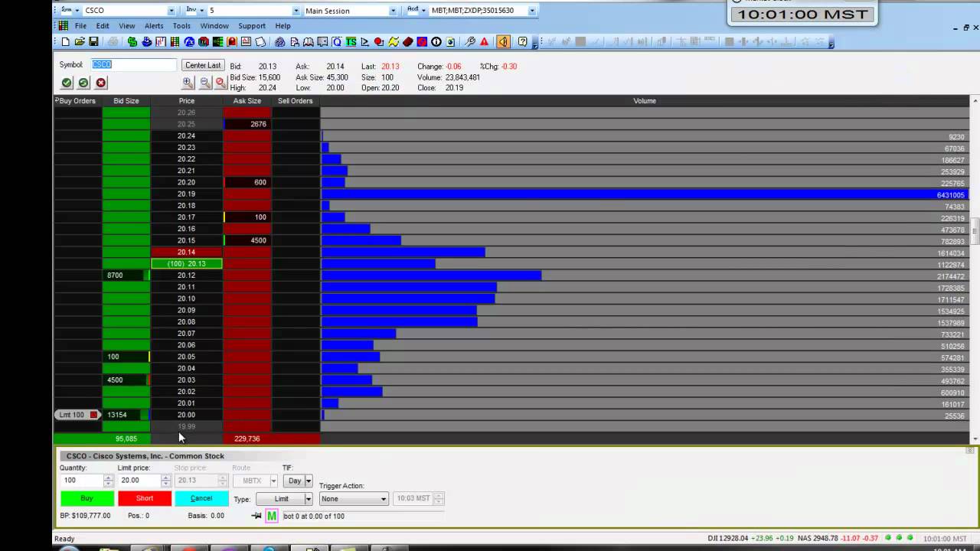
Task: Open the File menu
Action: [80, 26]
